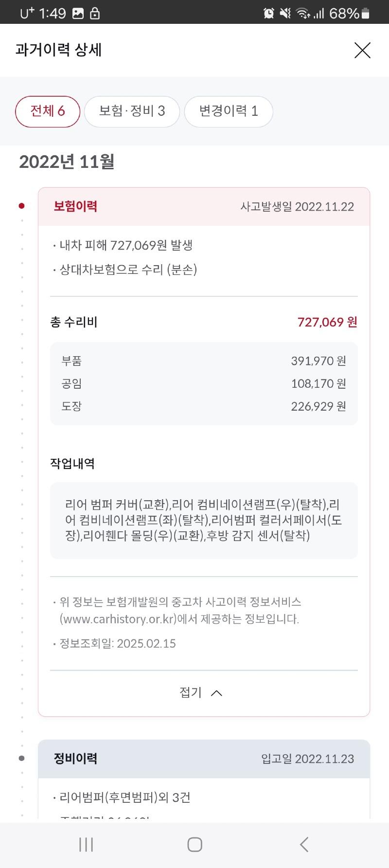
Task: Tap the mute vibrate icon in status bar
Action: 285,13
